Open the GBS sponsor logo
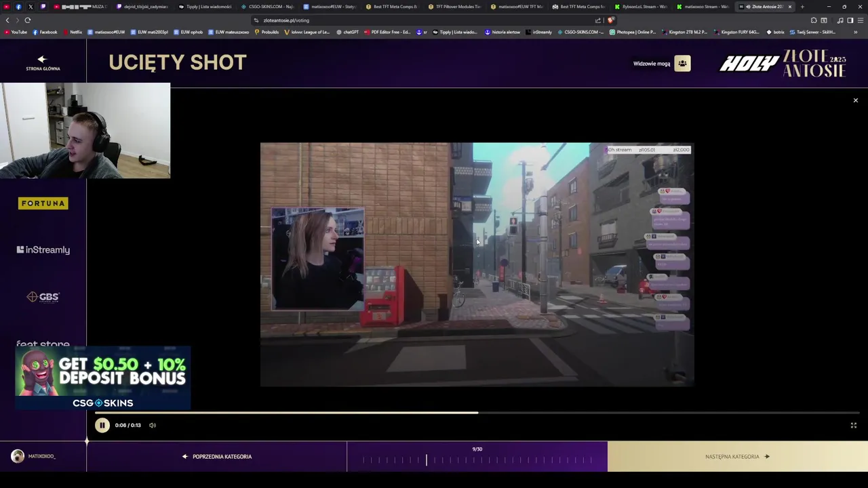This screenshot has width=868, height=488. tap(43, 297)
